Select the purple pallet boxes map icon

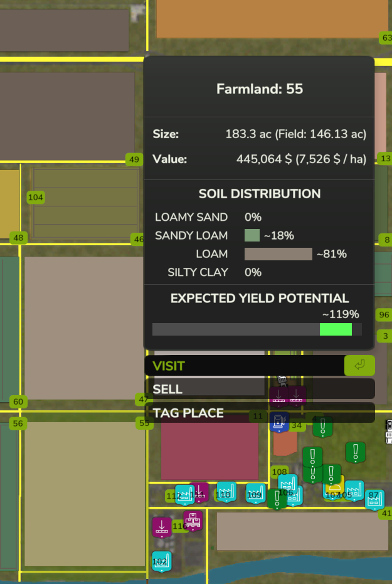pyautogui.click(x=193, y=520)
